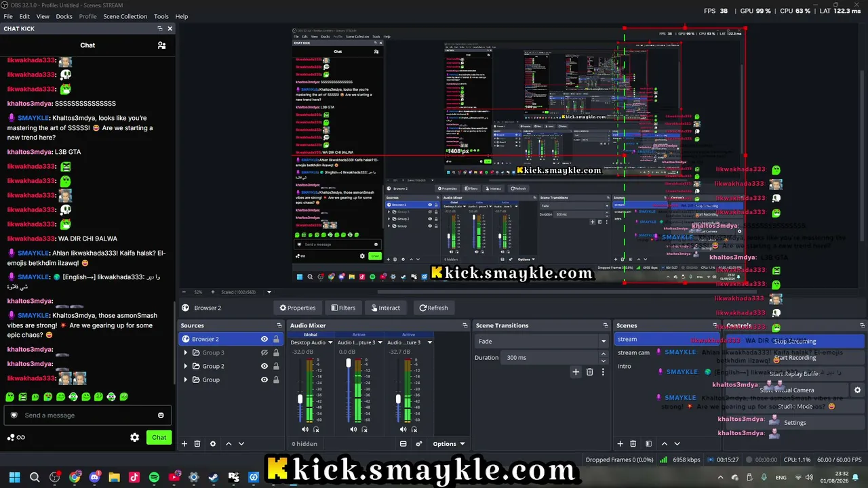
Task: Add a new source in Sources panel
Action: [x=184, y=444]
